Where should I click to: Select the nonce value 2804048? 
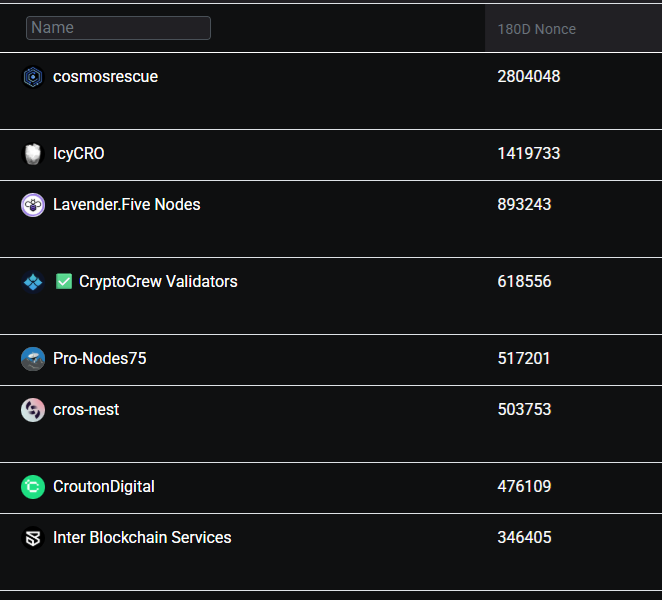pyautogui.click(x=529, y=76)
